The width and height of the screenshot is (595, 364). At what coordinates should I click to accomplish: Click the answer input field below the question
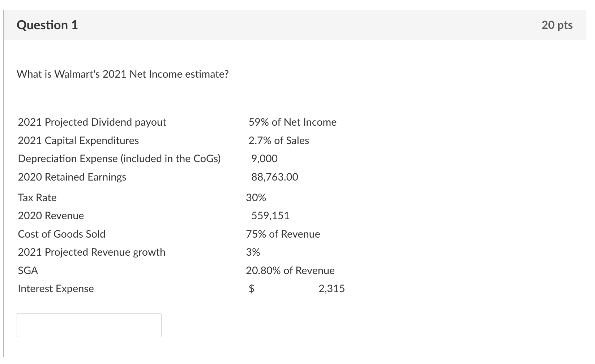pyautogui.click(x=89, y=325)
